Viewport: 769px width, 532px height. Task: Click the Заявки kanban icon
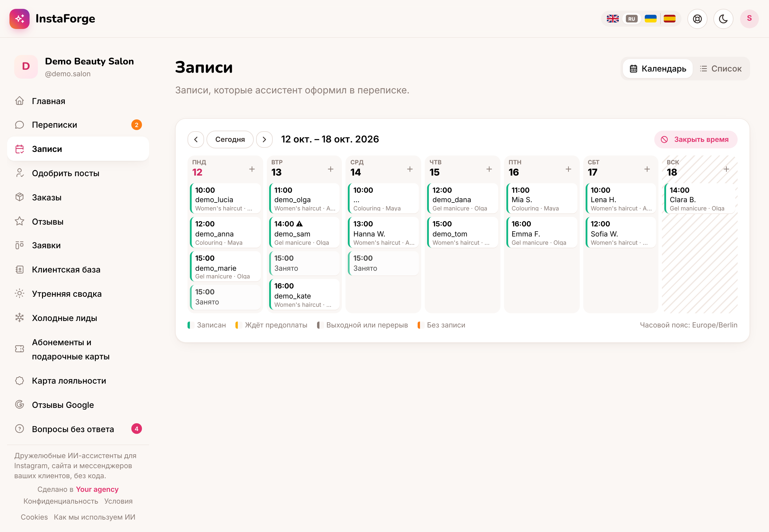[x=20, y=245]
